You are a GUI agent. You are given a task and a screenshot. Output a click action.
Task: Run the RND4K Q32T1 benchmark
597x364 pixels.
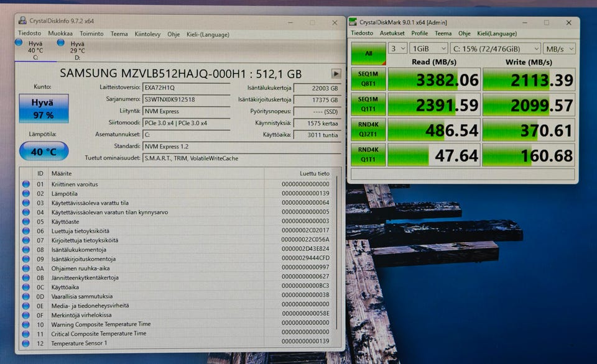[368, 130]
